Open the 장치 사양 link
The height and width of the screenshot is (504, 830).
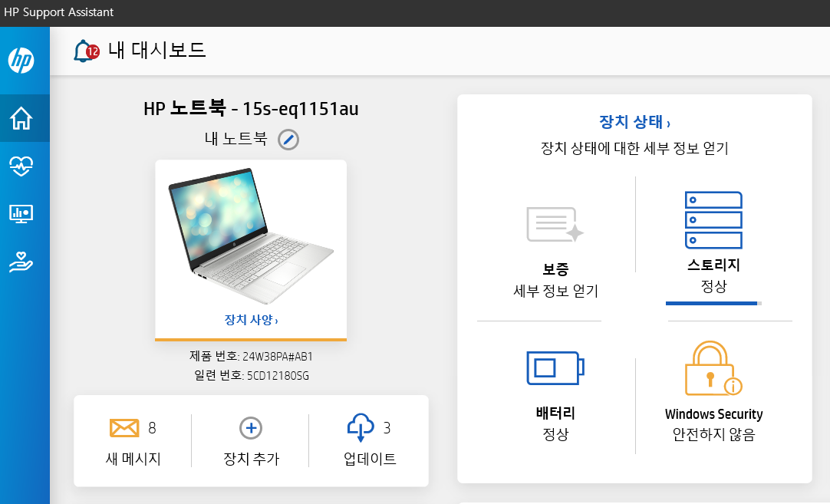pyautogui.click(x=251, y=320)
